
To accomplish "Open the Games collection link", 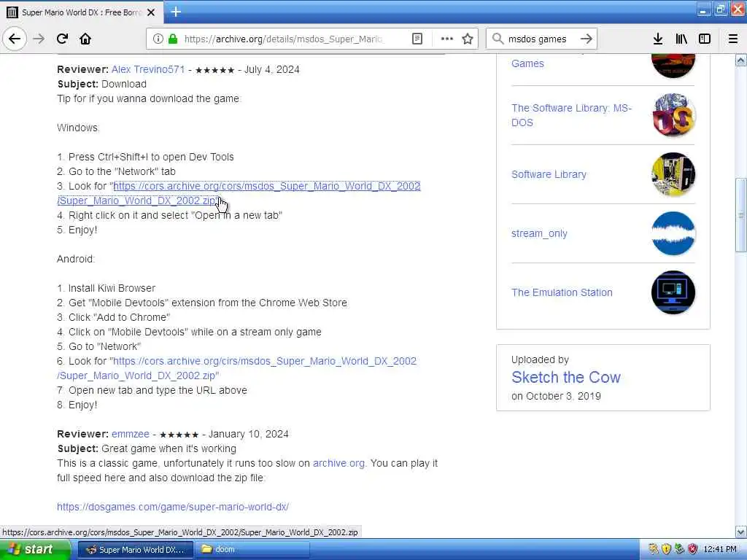I will pos(527,63).
